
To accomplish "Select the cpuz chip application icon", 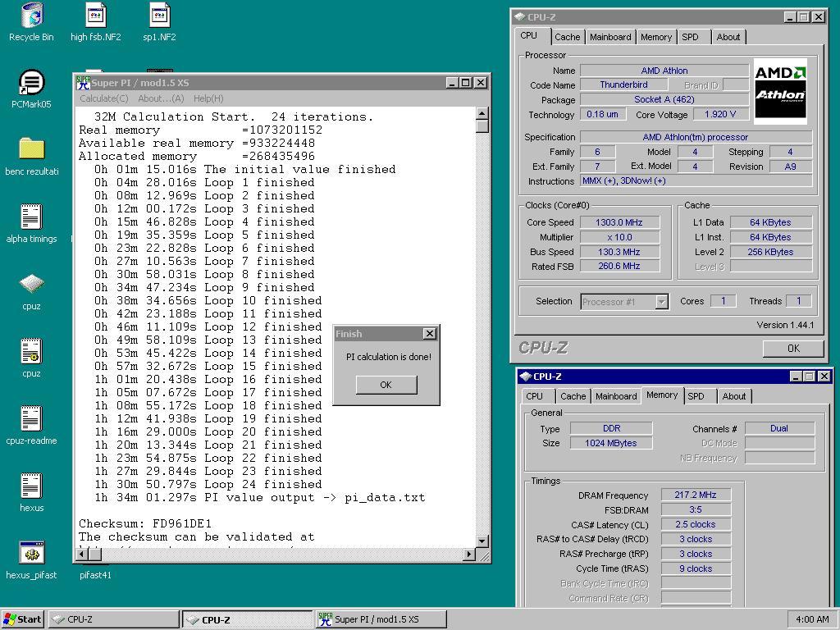I will tap(32, 284).
